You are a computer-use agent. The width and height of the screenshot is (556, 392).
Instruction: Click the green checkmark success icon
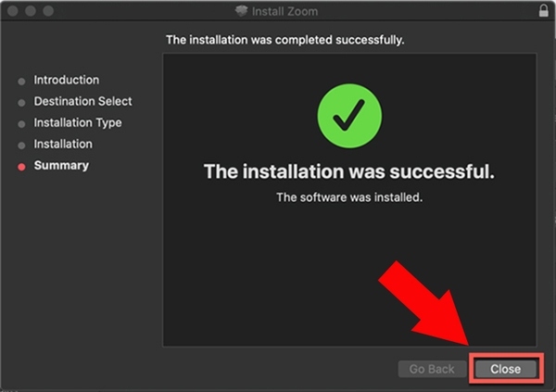pos(349,116)
